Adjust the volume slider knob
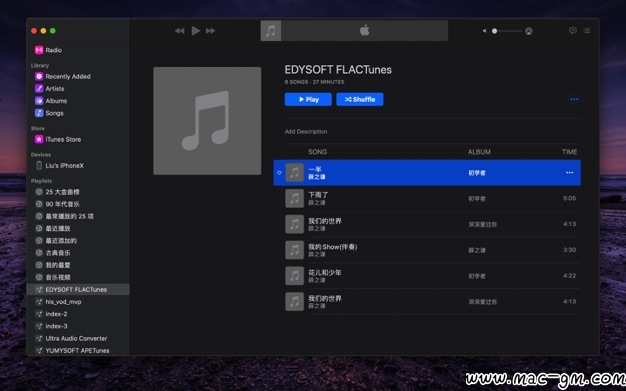Viewport: 626px width, 391px height. 494,31
